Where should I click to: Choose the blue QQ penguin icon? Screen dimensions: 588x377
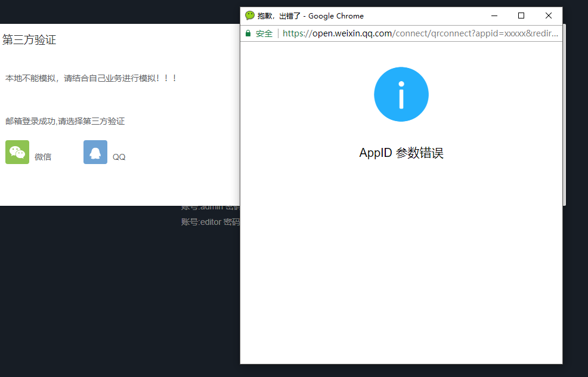95,152
